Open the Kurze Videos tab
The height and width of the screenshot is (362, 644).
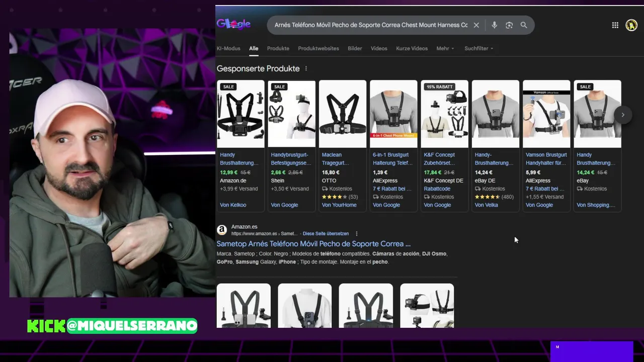412,48
